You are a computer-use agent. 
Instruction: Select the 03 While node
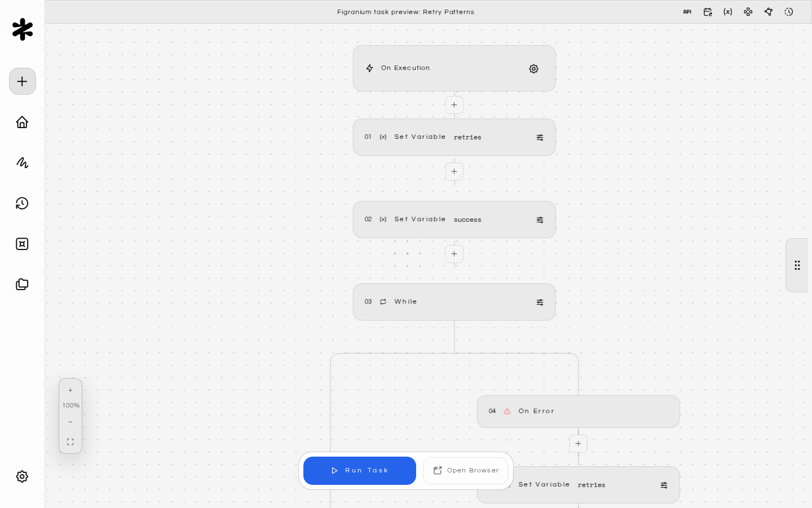coord(454,302)
